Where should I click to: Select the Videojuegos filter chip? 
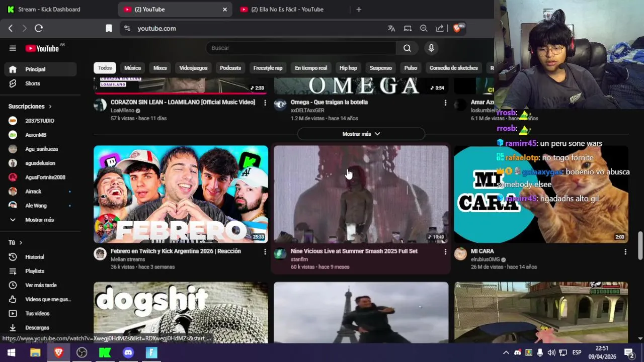pyautogui.click(x=193, y=68)
